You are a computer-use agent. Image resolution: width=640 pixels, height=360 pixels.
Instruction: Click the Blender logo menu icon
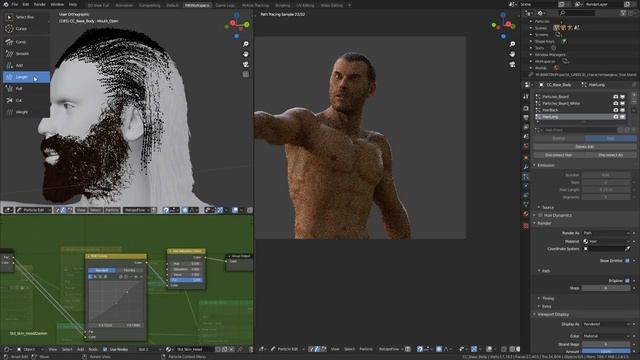[5, 4]
